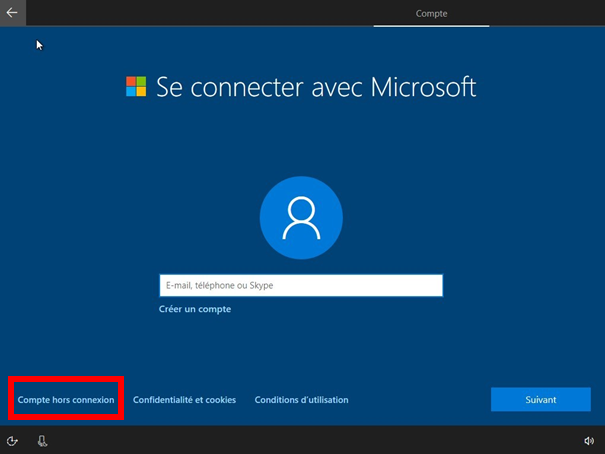Screen dimensions: 605x454
Task: Focus the E-mail, téléphone ou Skype field
Action: coord(301,285)
